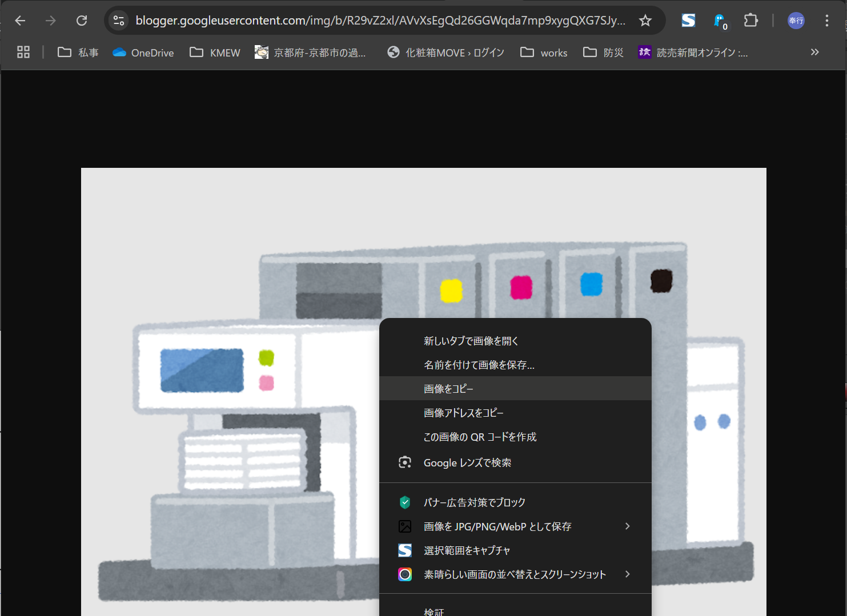Select この画像の QR コードを作成
The width and height of the screenshot is (847, 616).
[x=515, y=437]
